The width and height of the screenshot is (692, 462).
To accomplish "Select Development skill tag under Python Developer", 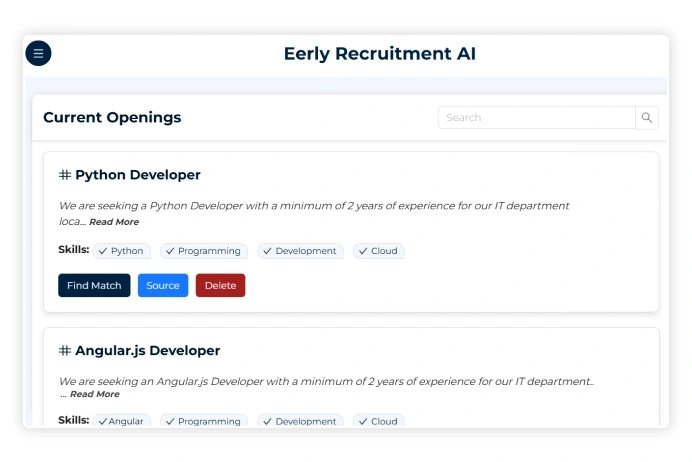I will (x=300, y=251).
